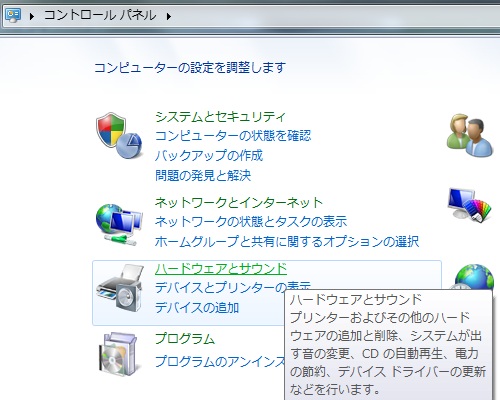Expand the arrow left of コントロール パネル
500x400 pixels.
(x=32, y=16)
